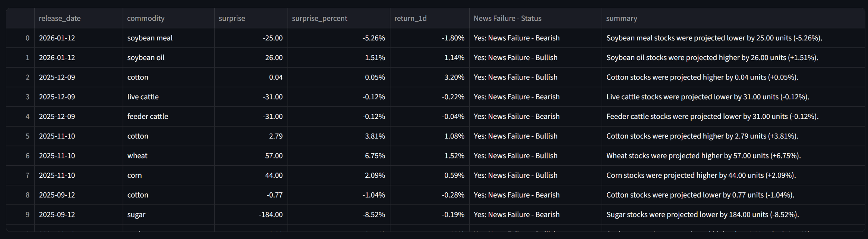
Task: Click row index 0 cell
Action: [x=27, y=38]
